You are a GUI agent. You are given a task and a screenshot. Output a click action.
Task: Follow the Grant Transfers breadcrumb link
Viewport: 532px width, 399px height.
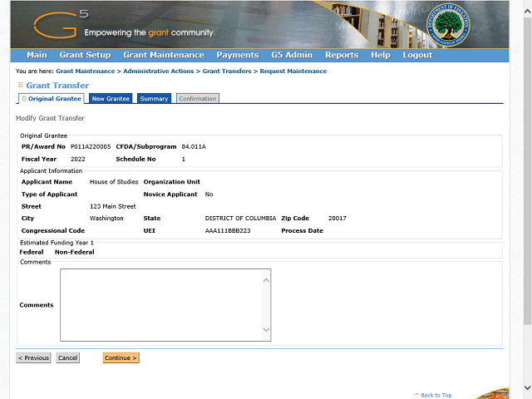coord(227,71)
